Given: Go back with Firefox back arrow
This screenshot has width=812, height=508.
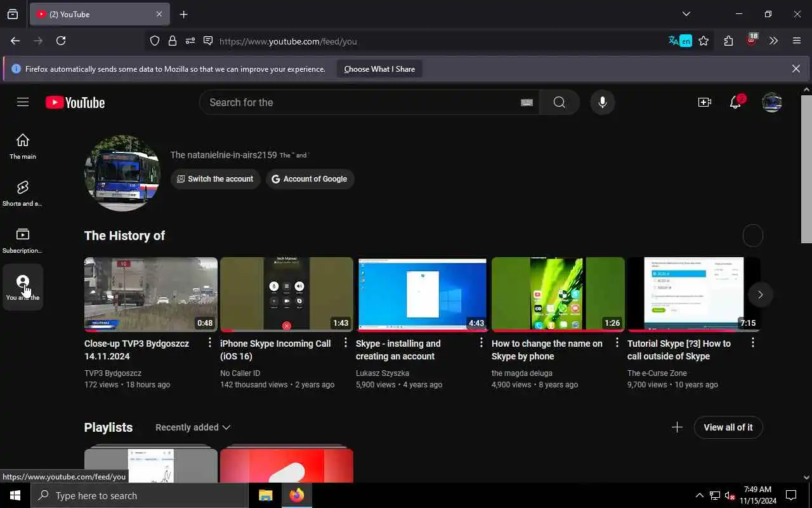Looking at the screenshot, I should (15, 41).
